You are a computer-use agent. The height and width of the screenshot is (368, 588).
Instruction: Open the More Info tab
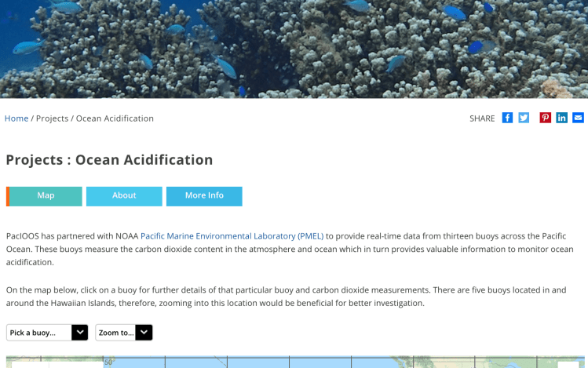point(204,196)
